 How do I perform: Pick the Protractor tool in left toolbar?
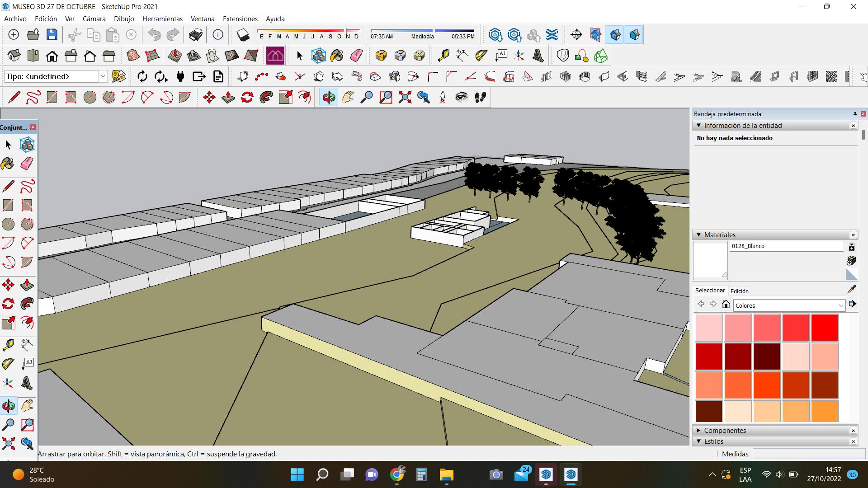tap(8, 364)
